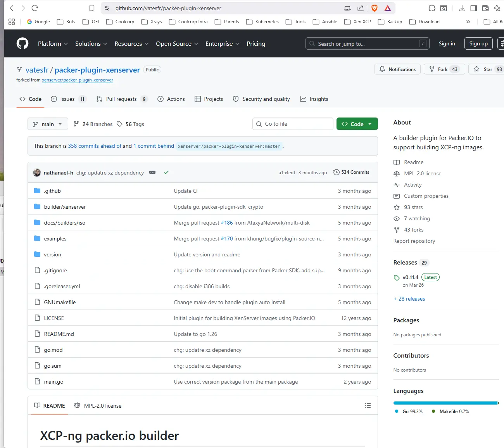The height and width of the screenshot is (448, 504).
Task: Expand the Solutions navigation dropdown
Action: 91,43
